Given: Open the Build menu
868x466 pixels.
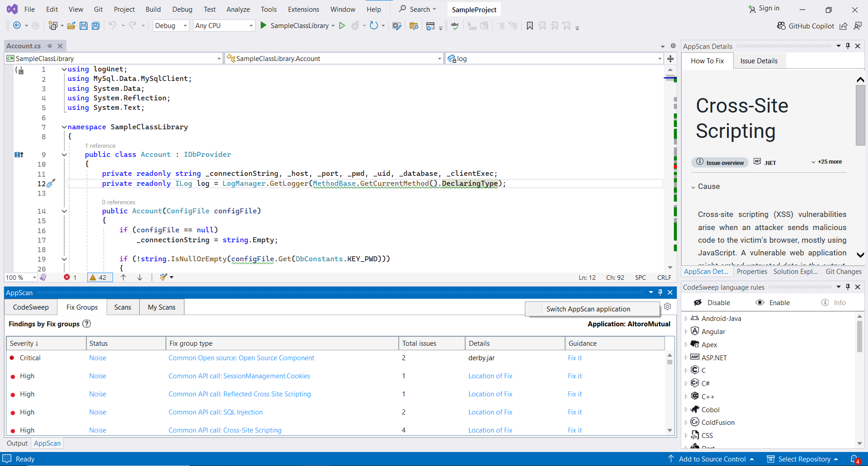Looking at the screenshot, I should point(153,9).
